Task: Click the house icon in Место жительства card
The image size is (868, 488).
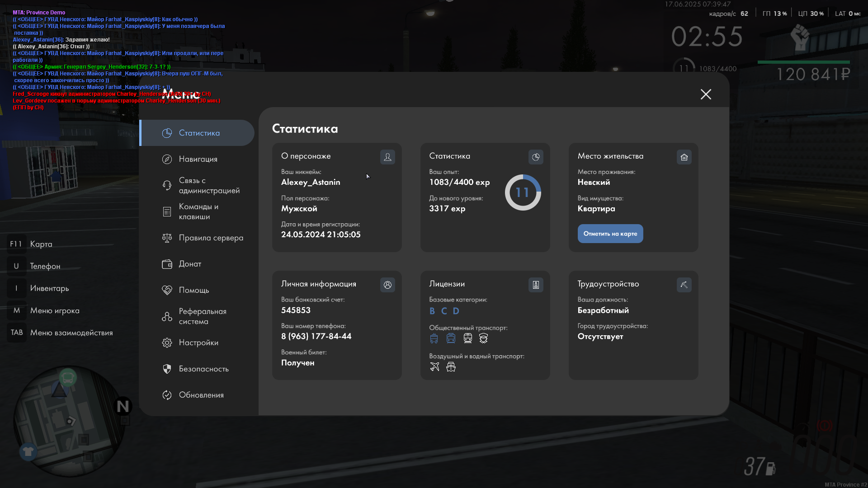Action: tap(684, 157)
